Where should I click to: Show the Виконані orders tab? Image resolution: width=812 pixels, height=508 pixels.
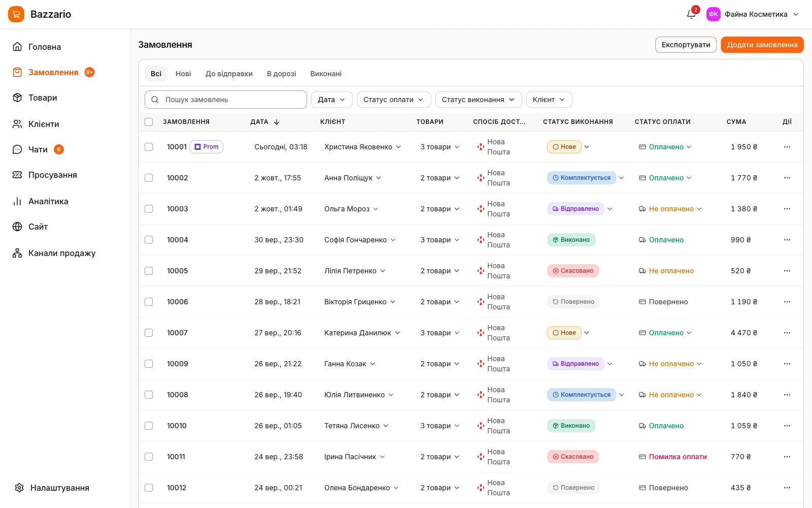click(x=326, y=74)
